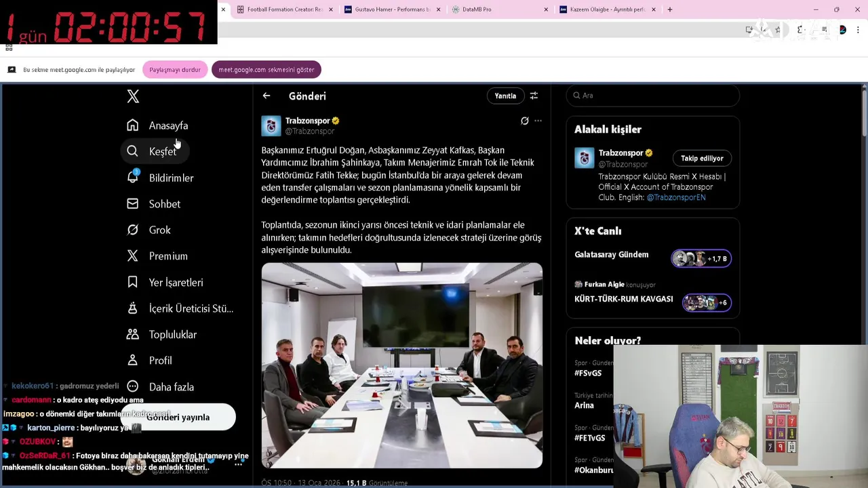
Task: Bookmark this page with the star icon
Action: click(778, 30)
